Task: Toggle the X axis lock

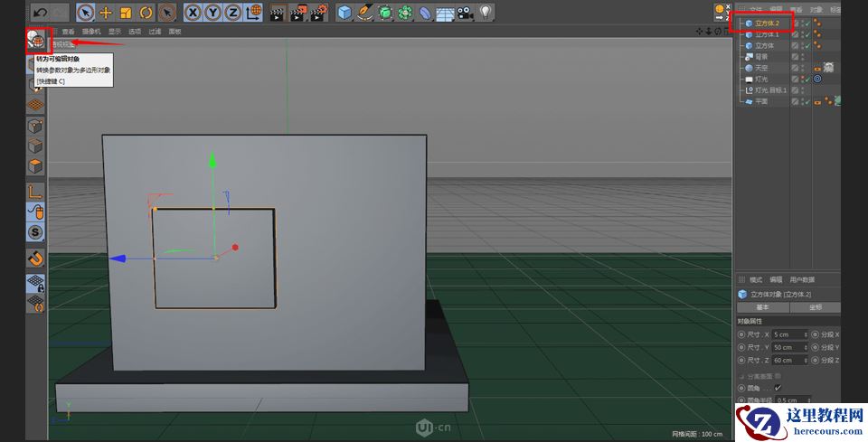Action: click(x=192, y=12)
